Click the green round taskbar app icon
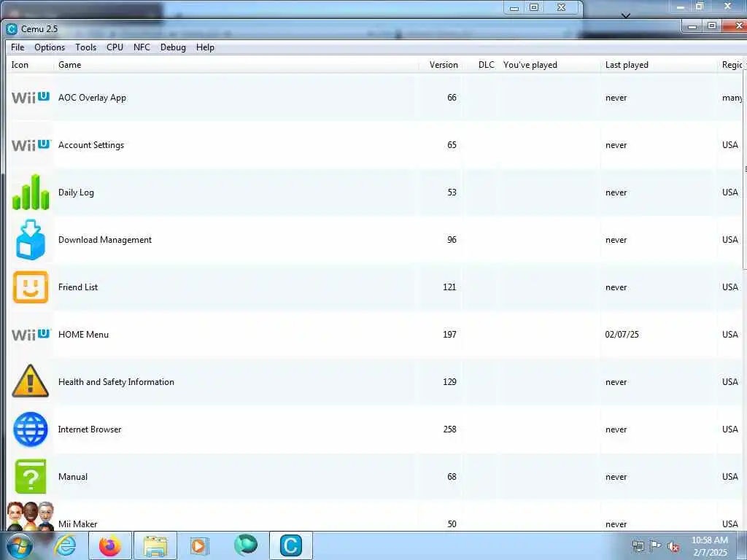The image size is (747, 560). 246,545
